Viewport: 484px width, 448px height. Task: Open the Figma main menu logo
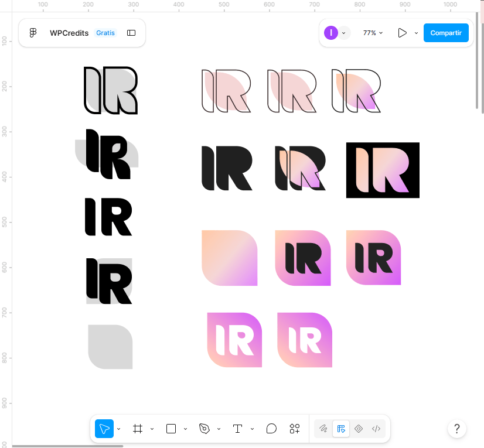pos(33,33)
